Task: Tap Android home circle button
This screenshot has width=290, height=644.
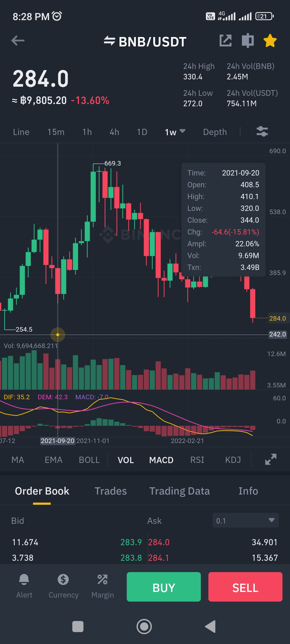Action: pos(144,627)
